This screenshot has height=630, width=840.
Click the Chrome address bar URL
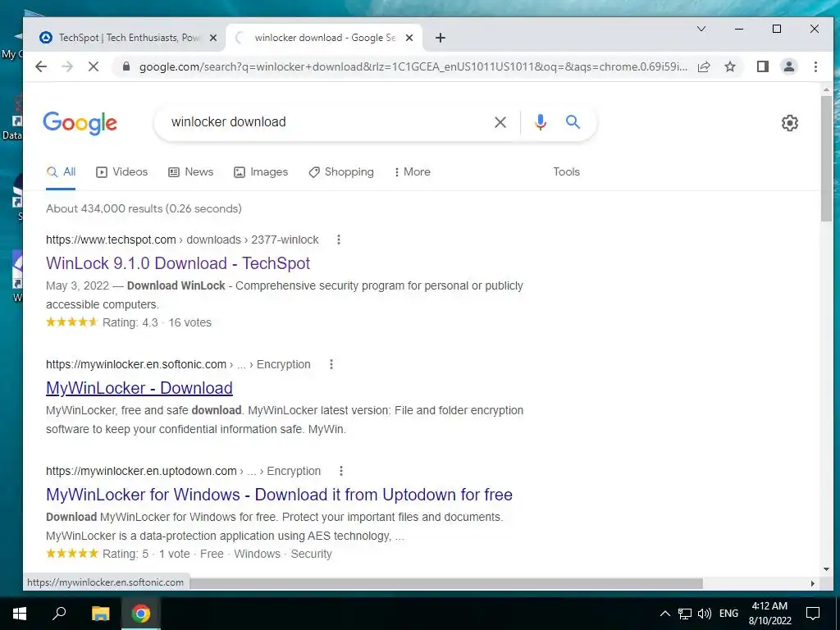[x=413, y=66]
